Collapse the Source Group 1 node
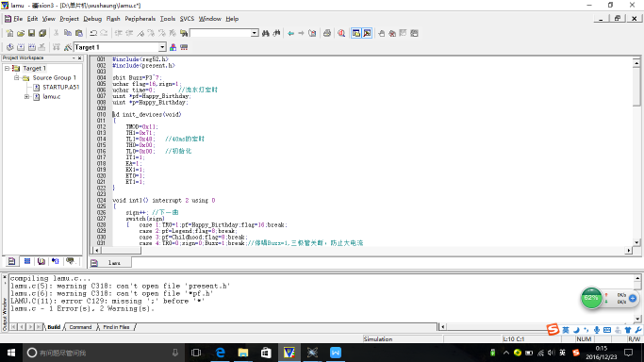This screenshot has width=644, height=362. click(17, 77)
